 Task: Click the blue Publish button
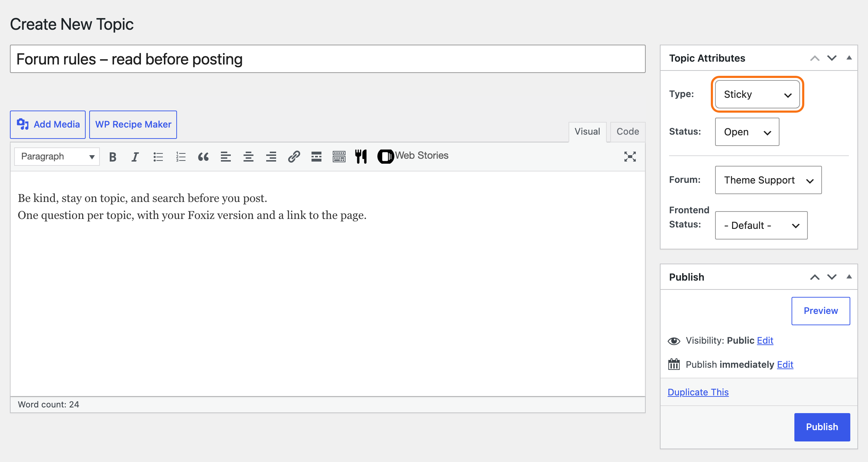point(822,427)
